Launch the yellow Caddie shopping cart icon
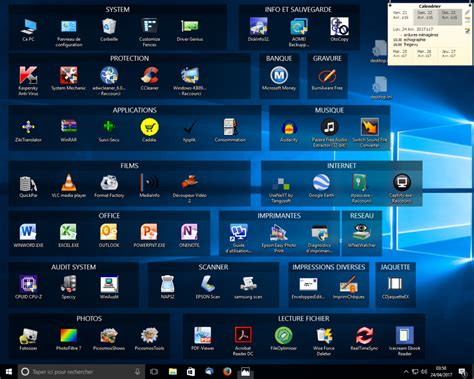 [149, 127]
